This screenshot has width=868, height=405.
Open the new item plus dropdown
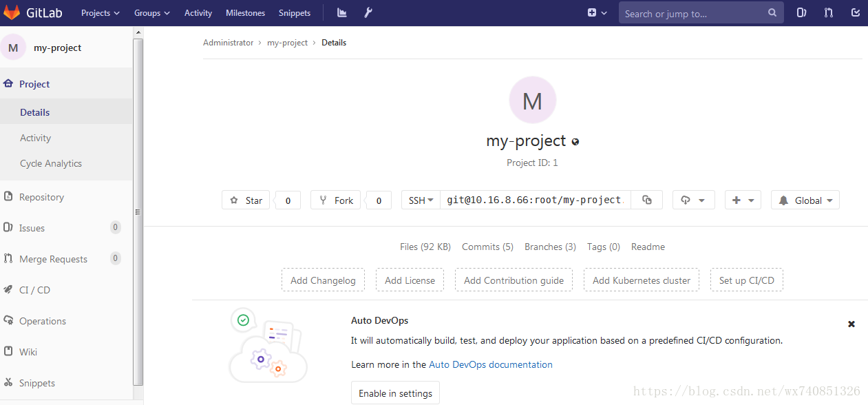click(x=597, y=13)
